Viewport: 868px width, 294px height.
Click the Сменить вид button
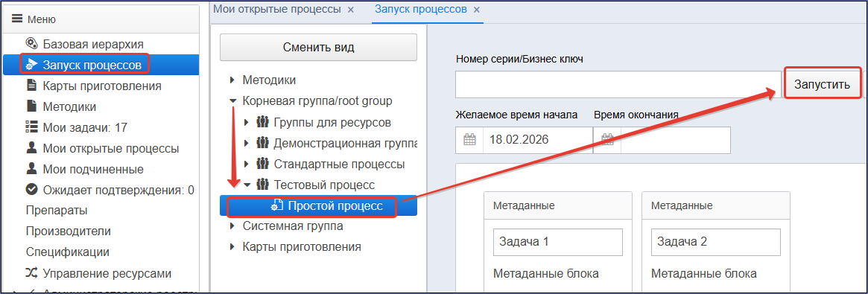pos(318,47)
